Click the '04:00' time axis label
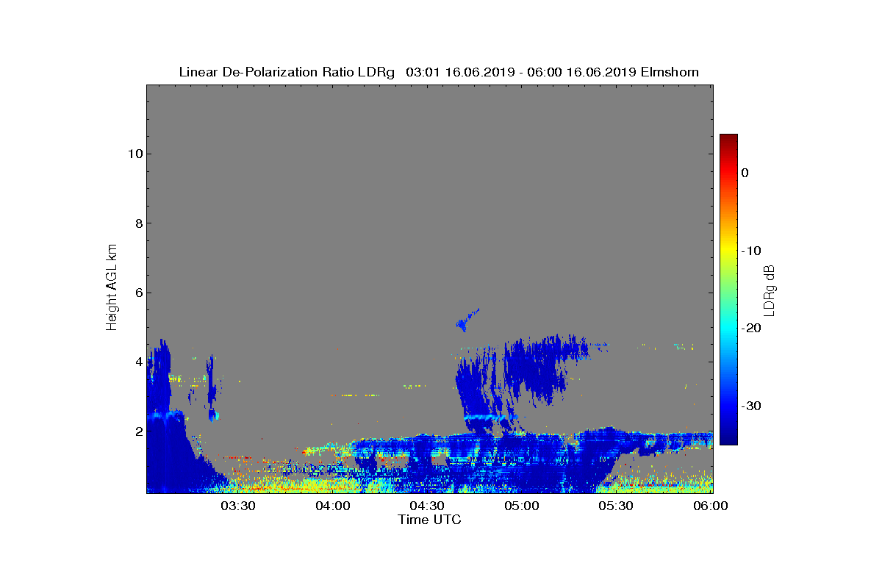Viewport: 882px width, 588px height. [x=333, y=506]
